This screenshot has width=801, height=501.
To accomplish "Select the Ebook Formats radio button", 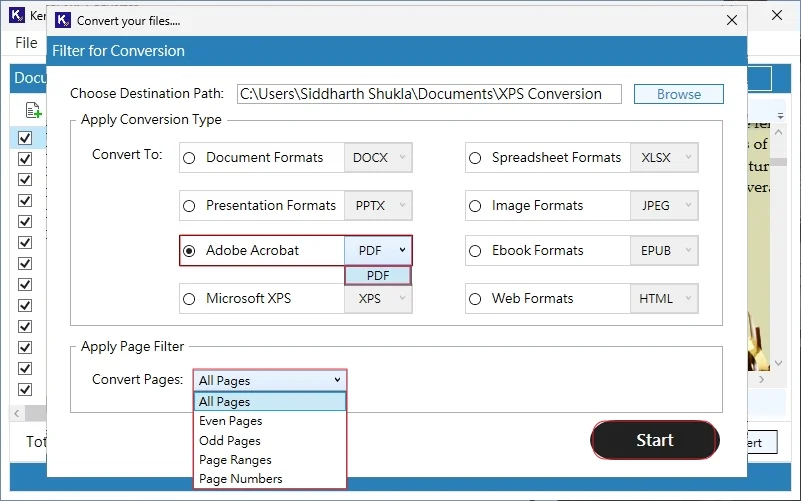I will coord(475,251).
